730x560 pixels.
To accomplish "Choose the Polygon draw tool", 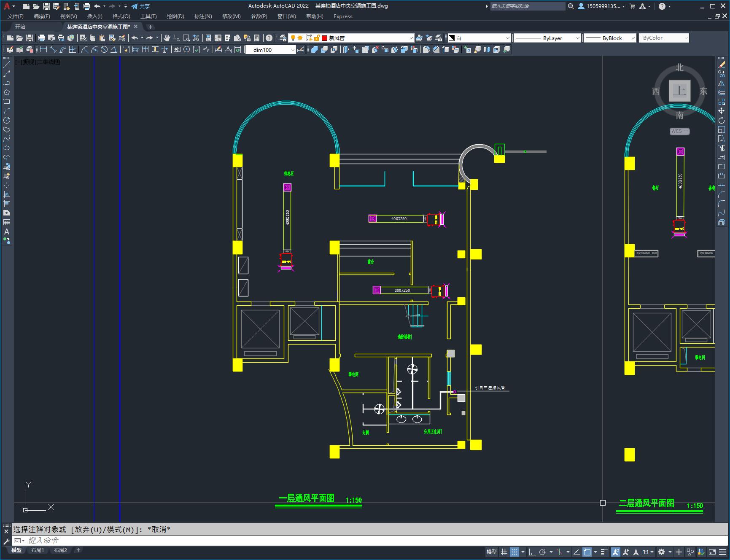I will click(x=7, y=92).
